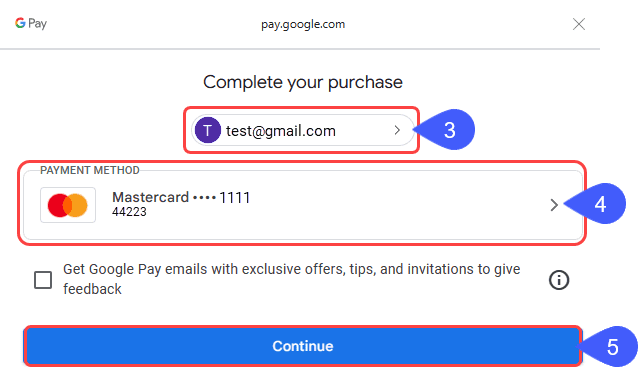Click the Complete your purchase heading

[x=303, y=82]
